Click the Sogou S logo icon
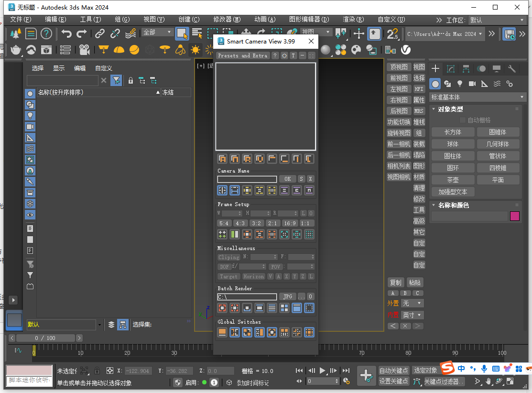This screenshot has height=393, width=532. (x=447, y=368)
